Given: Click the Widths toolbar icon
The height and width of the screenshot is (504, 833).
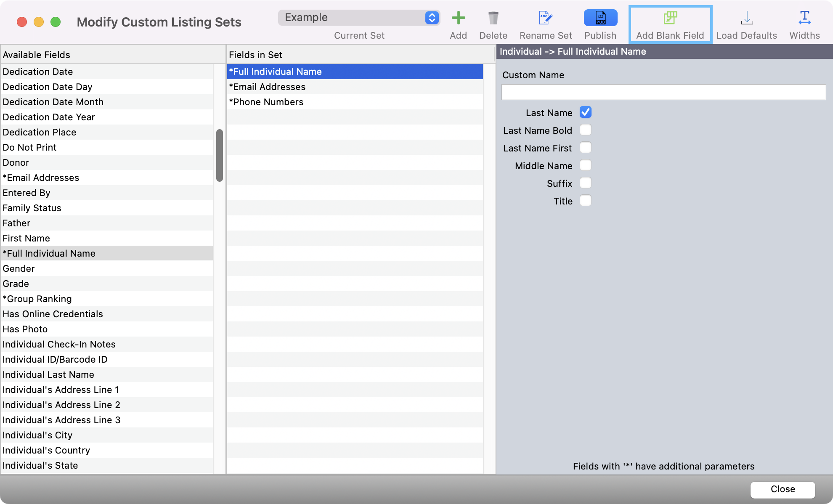Looking at the screenshot, I should tap(804, 18).
